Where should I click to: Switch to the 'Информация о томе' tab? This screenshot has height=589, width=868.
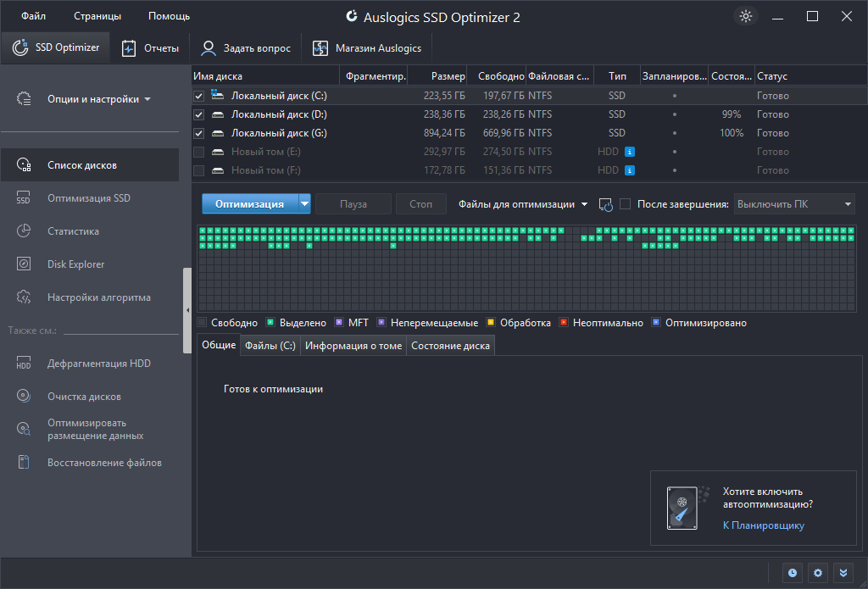coord(353,346)
